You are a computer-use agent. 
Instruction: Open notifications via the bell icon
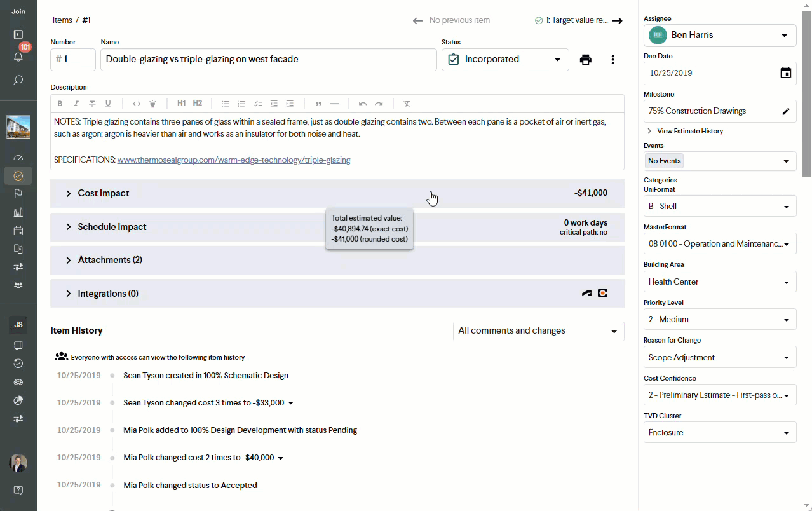click(18, 57)
